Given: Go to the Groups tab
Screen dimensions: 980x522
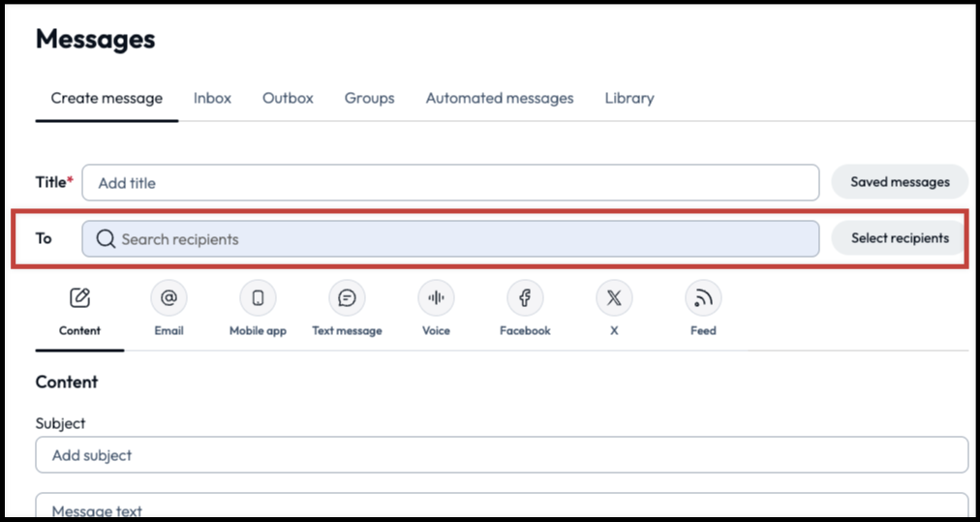Looking at the screenshot, I should coord(369,98).
